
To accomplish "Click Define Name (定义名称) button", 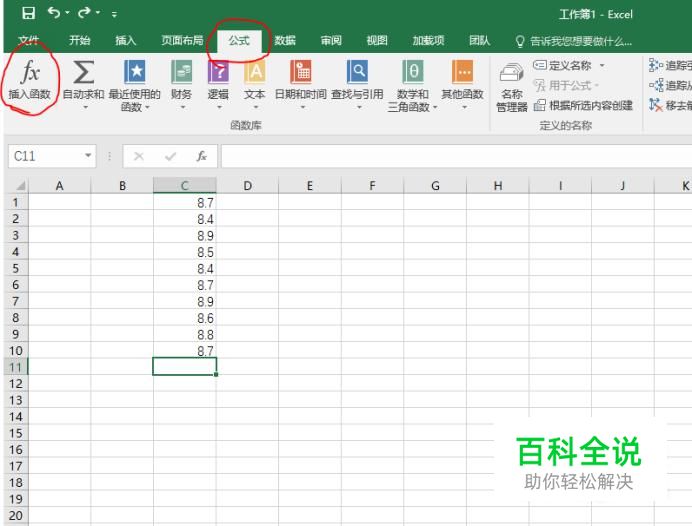I will 563,65.
